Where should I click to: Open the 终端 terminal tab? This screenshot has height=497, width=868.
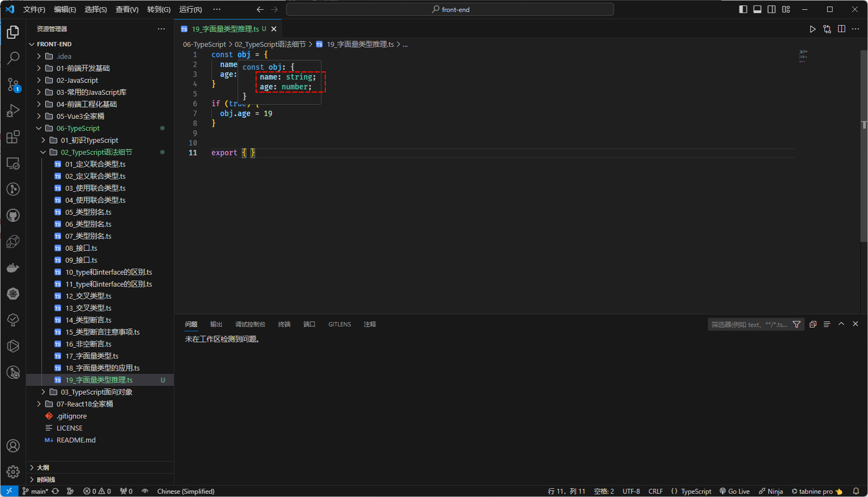[284, 324]
